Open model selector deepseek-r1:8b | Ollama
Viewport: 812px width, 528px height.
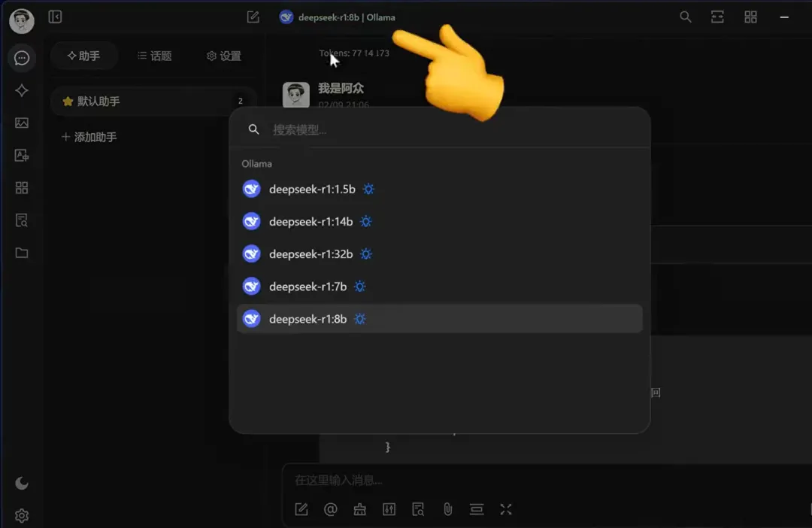point(337,17)
